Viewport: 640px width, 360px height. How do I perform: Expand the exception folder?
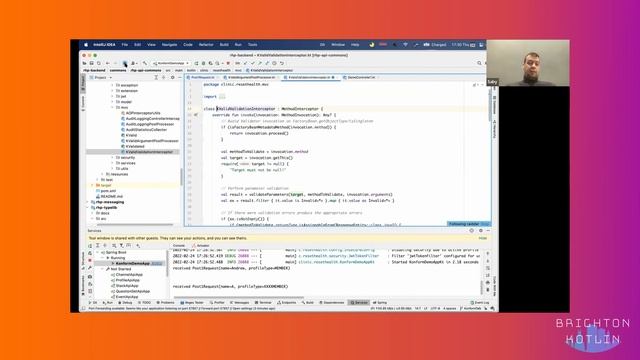pos(113,85)
